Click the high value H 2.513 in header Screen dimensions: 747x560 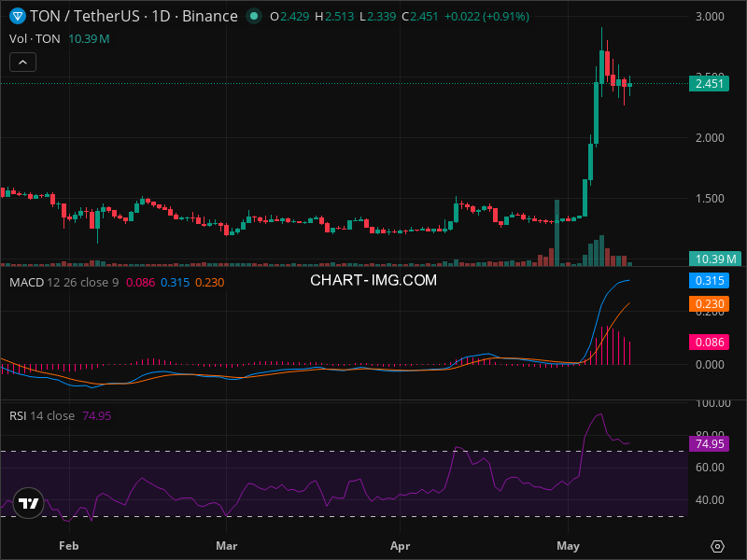(x=334, y=17)
